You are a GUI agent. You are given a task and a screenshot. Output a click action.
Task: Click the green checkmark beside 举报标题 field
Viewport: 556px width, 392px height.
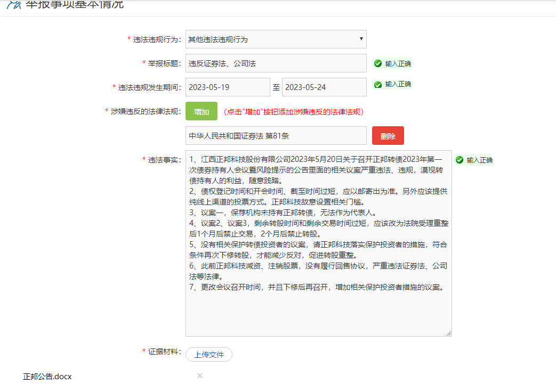378,64
